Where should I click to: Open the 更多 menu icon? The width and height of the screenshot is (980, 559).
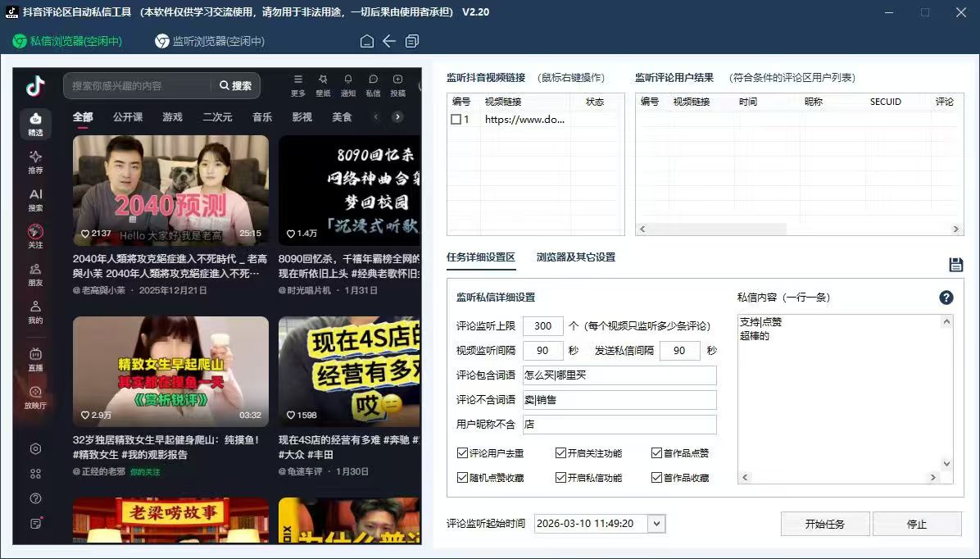298,86
